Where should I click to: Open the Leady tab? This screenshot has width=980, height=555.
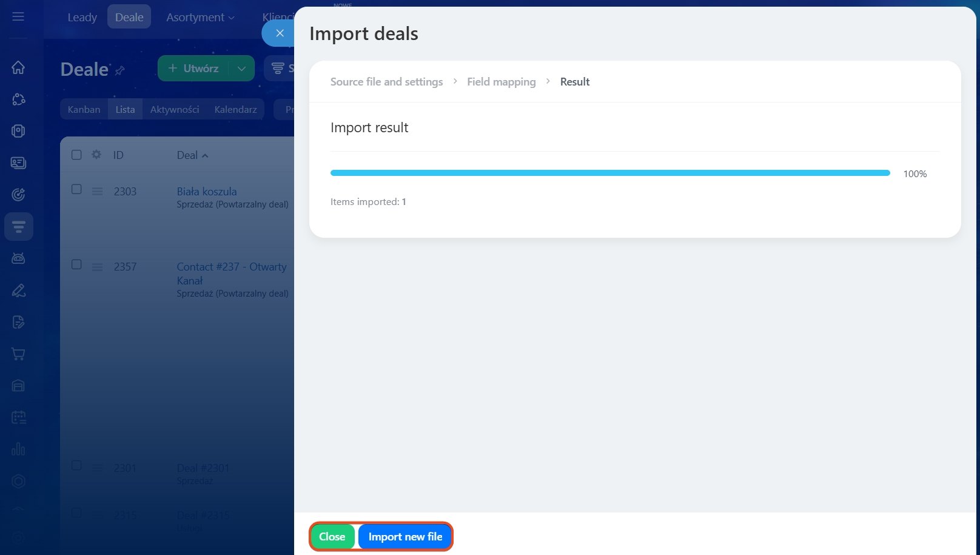(82, 18)
